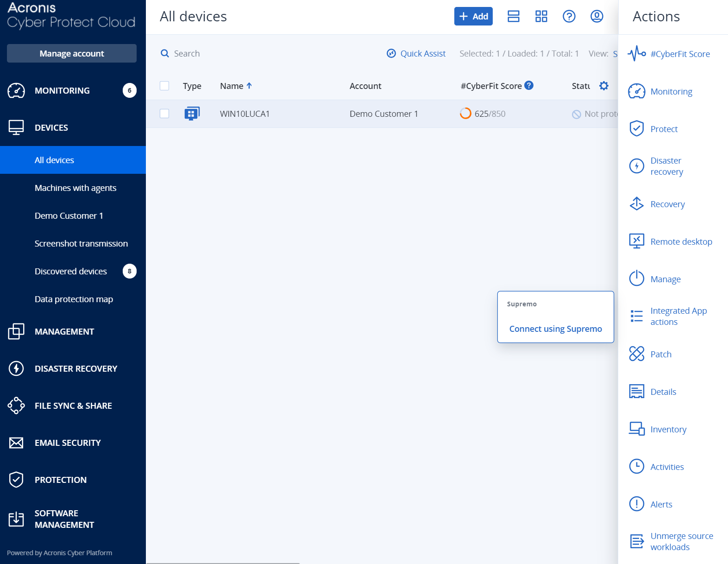Click the Manage power icon in Actions
Image resolution: width=728 pixels, height=564 pixels.
(x=637, y=279)
